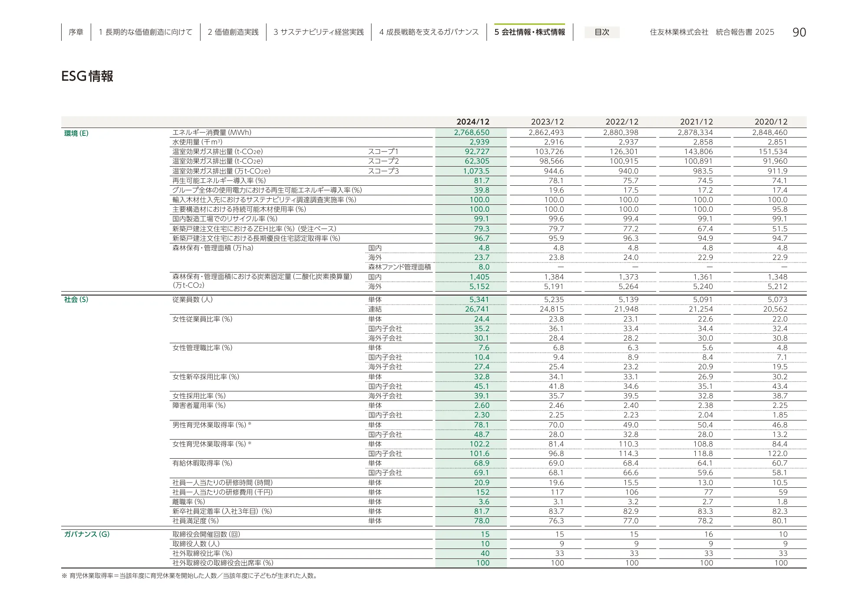Click the エネルギー消費量 (MWh) row label
Viewport: 868px width, 614px height.
pos(212,133)
